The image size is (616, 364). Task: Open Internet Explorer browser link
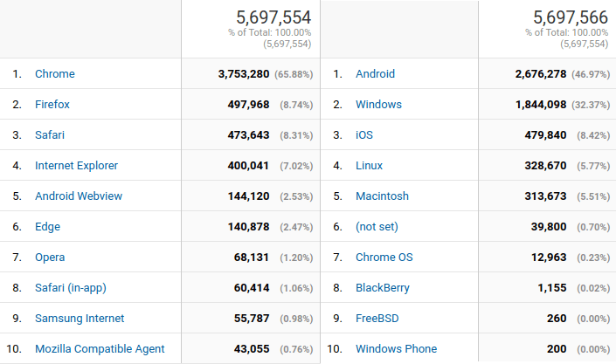coord(76,166)
